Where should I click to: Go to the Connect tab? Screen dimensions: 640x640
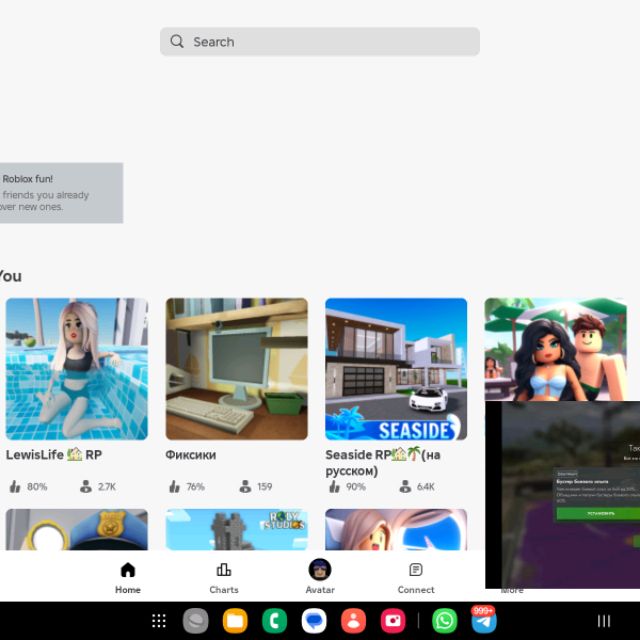click(416, 578)
